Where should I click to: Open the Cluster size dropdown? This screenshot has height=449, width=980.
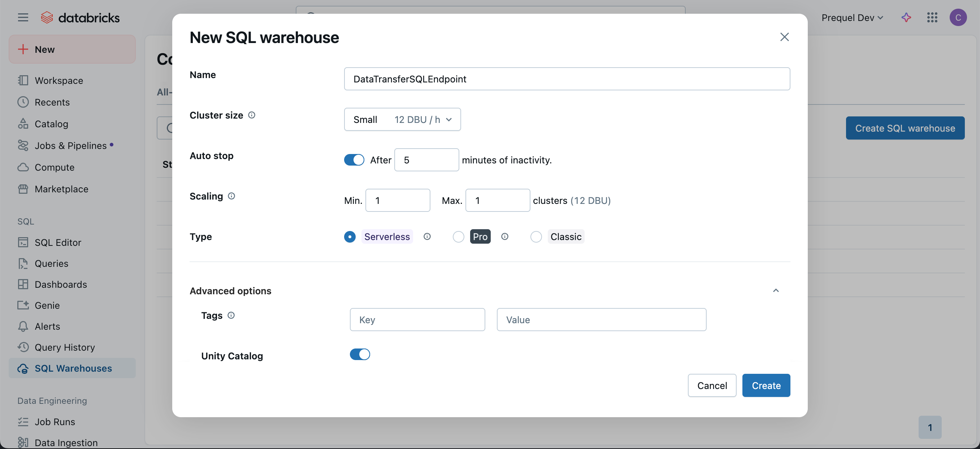point(402,120)
